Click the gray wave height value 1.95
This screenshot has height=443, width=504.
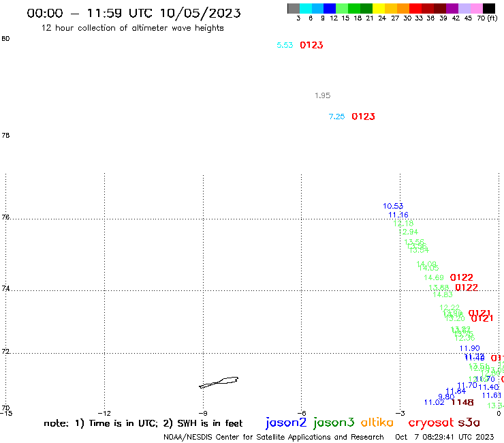click(x=322, y=95)
